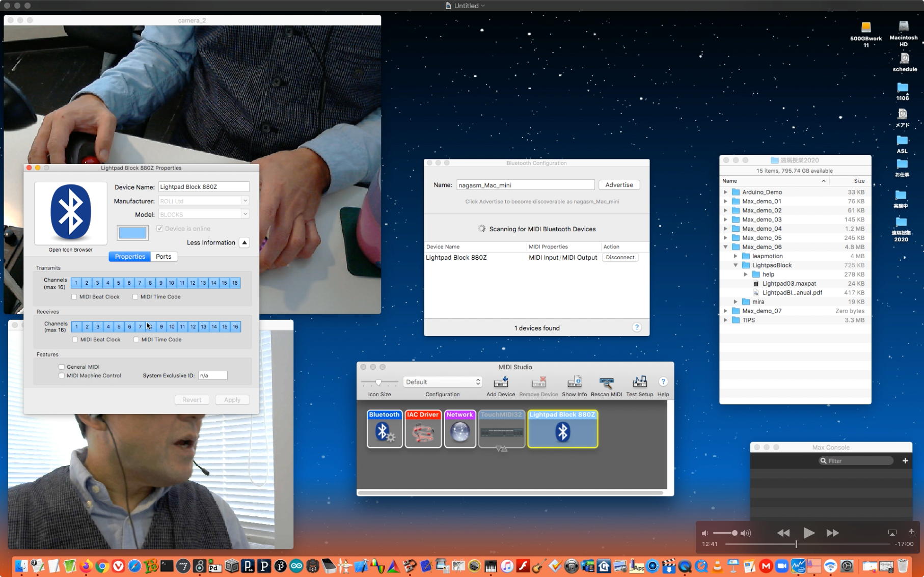924x577 pixels.
Task: Click the Advertise button
Action: pyautogui.click(x=619, y=185)
